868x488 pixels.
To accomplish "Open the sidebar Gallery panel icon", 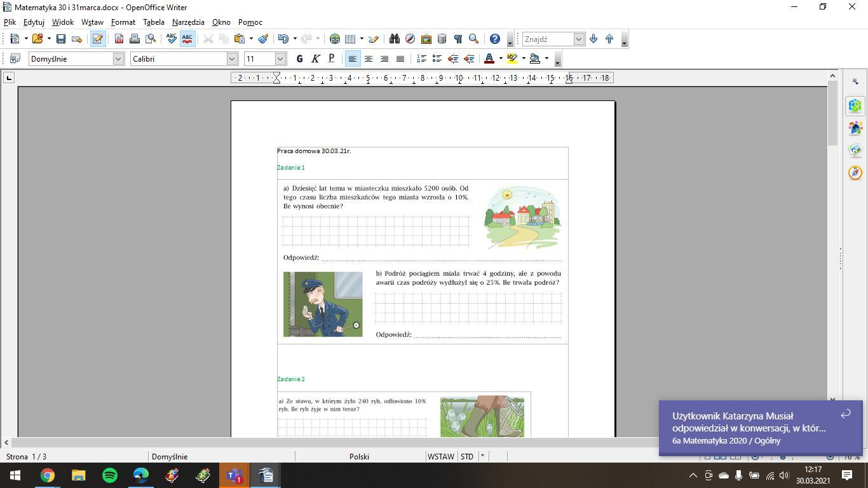I will click(855, 150).
